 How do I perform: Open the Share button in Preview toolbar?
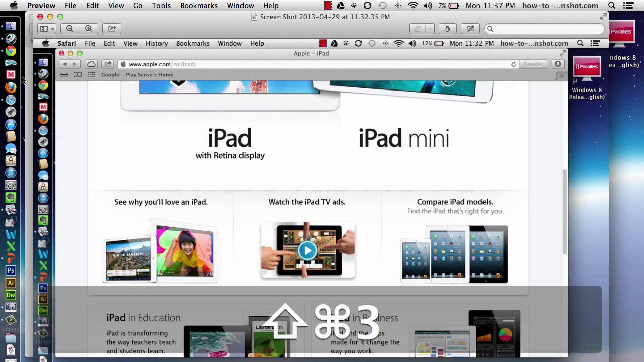click(112, 29)
